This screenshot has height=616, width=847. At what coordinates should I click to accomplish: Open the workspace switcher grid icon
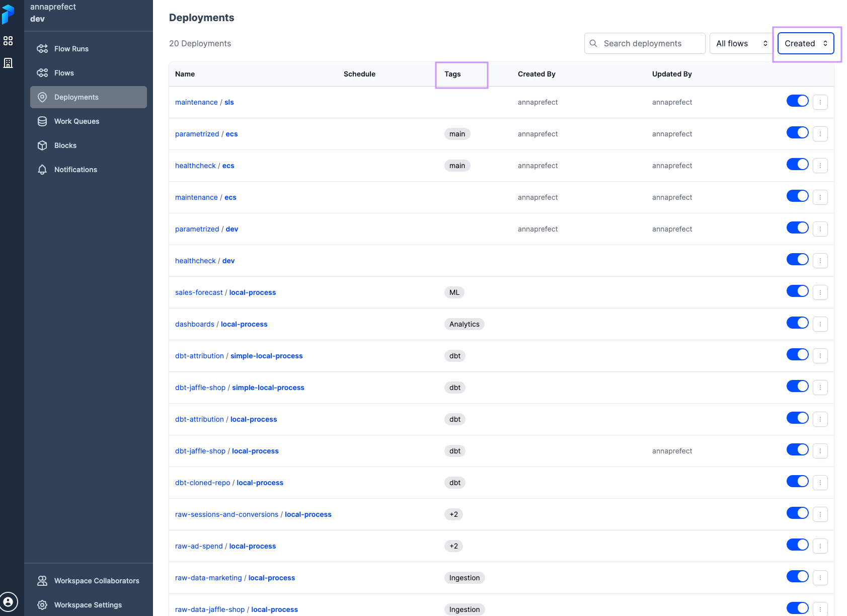[8, 41]
